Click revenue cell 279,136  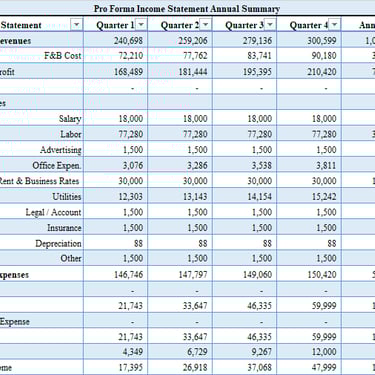coord(257,41)
